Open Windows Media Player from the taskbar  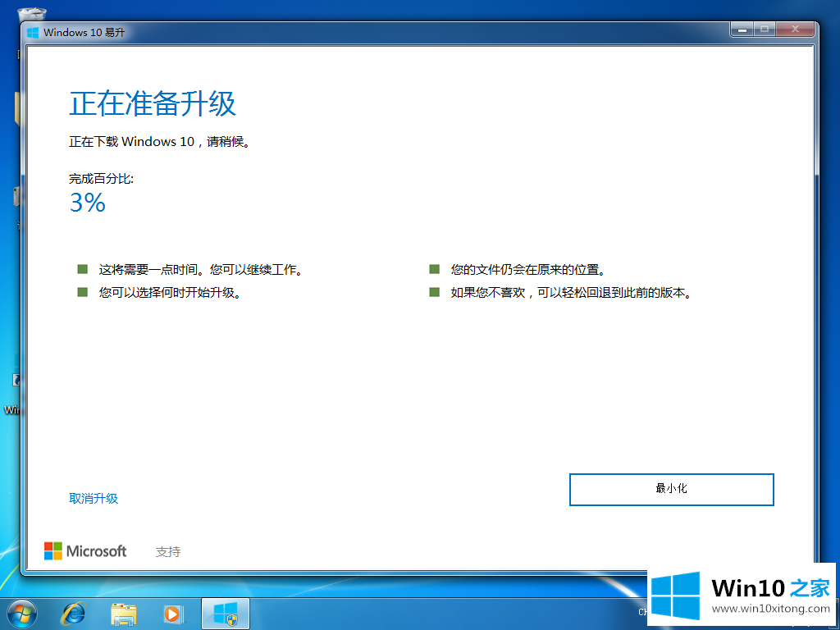(173, 614)
